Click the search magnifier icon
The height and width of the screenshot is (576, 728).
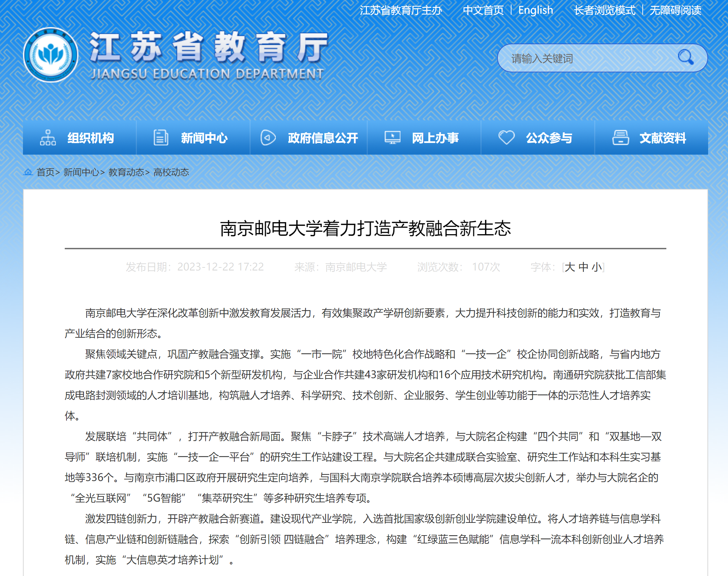coord(686,57)
